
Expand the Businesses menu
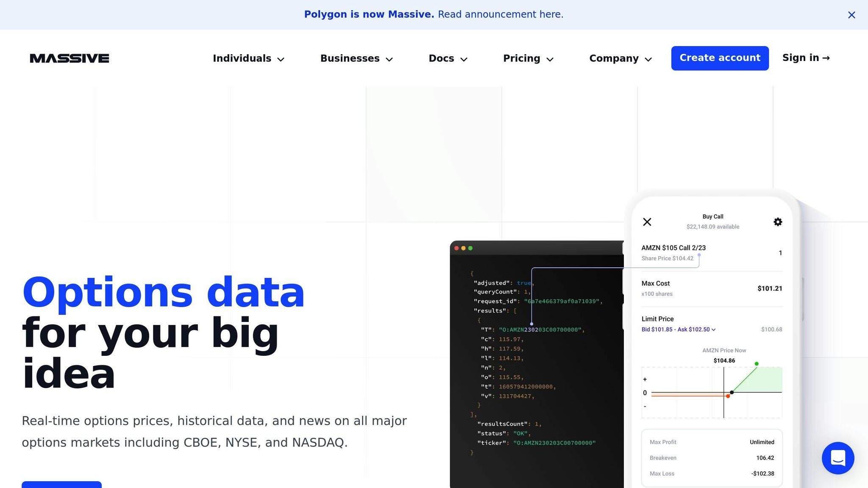click(356, 58)
